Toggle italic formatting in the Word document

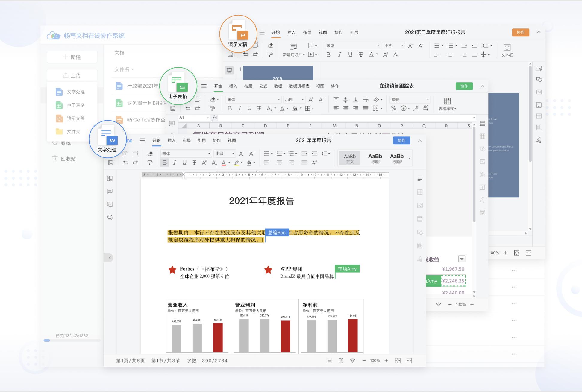pos(175,162)
